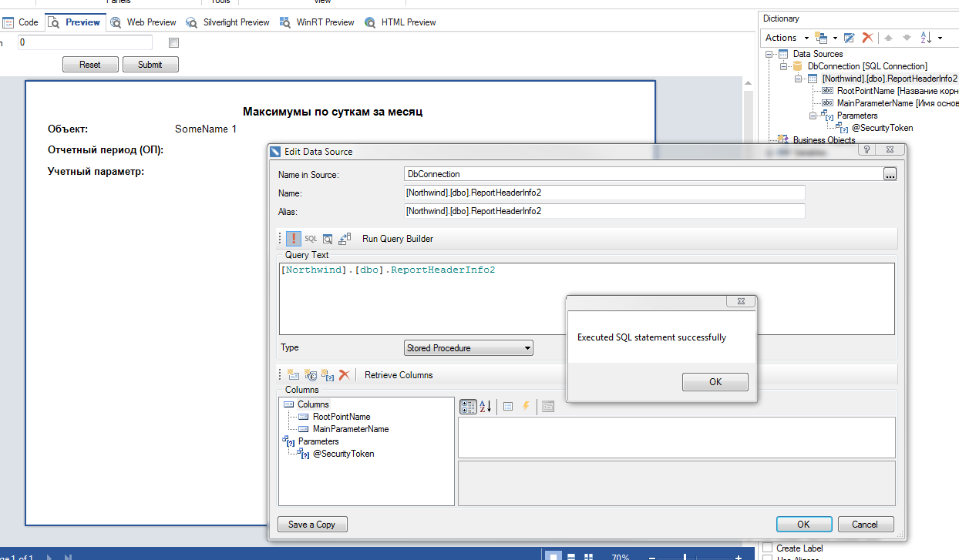The width and height of the screenshot is (959, 560).
Task: Click Retrieve Columns
Action: click(x=399, y=375)
